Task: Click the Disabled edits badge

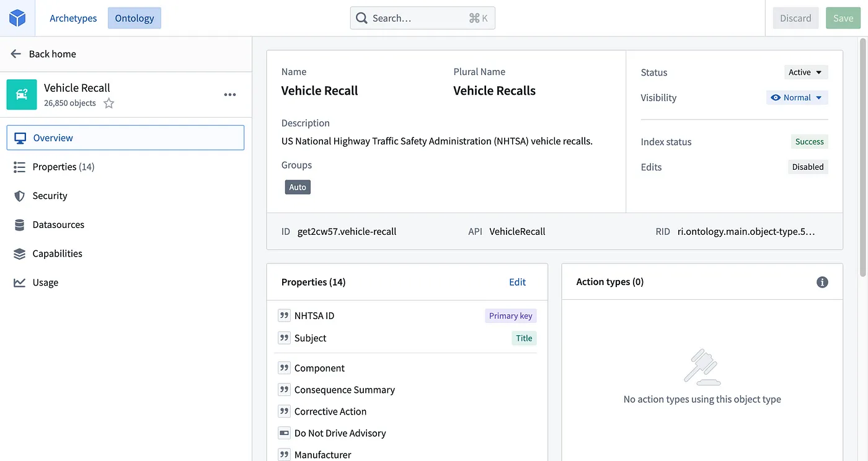Action: 808,167
